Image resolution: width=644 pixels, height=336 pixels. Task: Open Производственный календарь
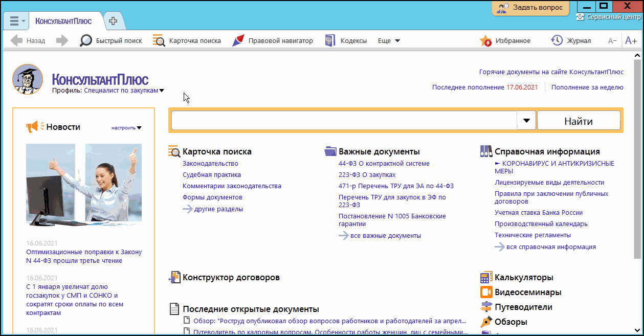(541, 224)
